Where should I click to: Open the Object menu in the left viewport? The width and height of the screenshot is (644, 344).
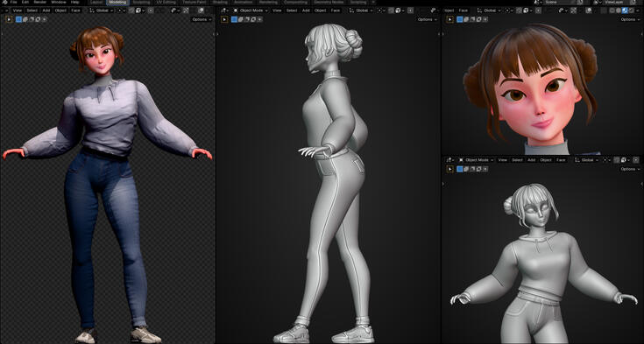pos(60,11)
